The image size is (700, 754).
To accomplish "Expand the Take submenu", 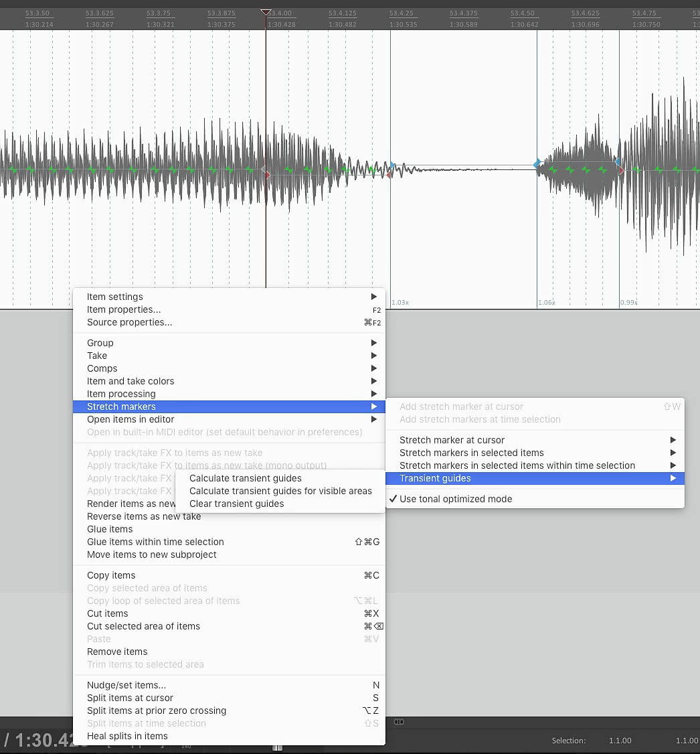I will 229,356.
